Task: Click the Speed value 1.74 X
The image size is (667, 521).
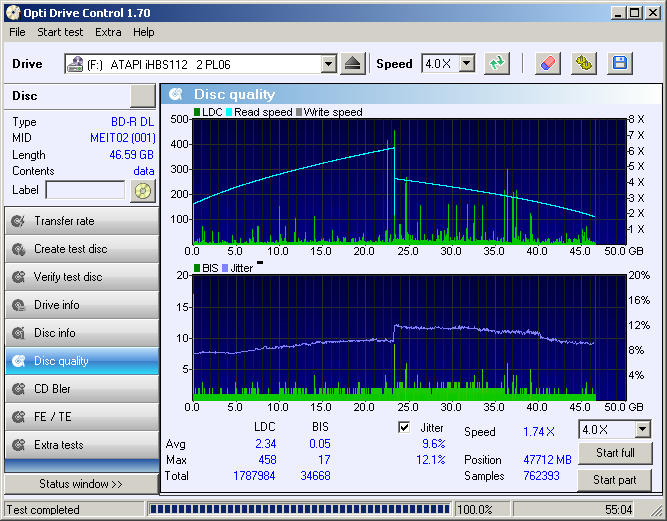Action: coord(539,432)
